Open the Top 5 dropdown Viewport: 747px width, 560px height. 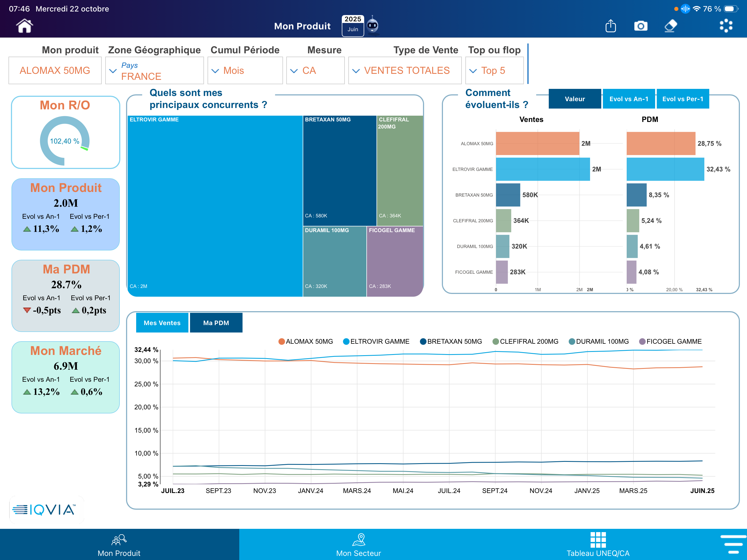click(494, 70)
